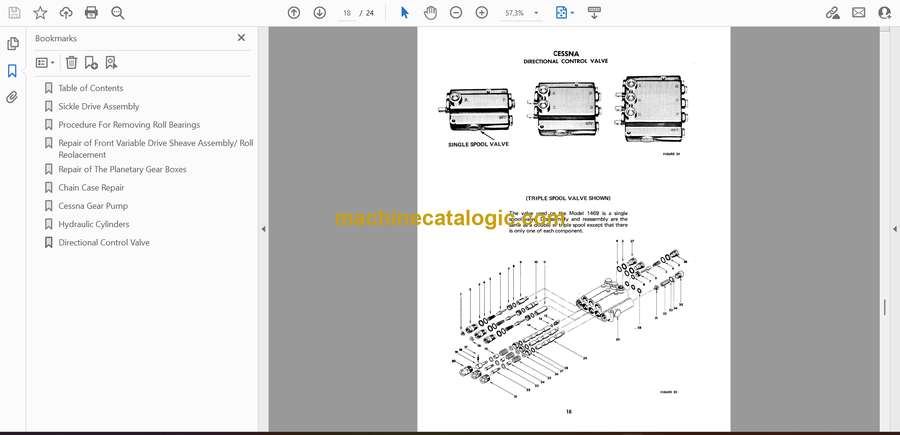Image resolution: width=900 pixels, height=435 pixels.
Task: Delete the selected bookmark
Action: point(71,63)
